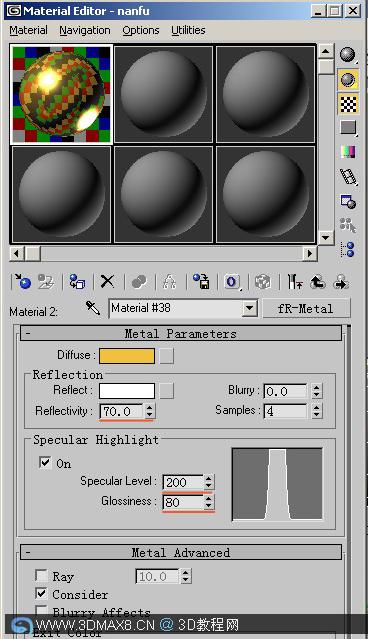Screen dimensions: 368x639
Task: Click the yellow Diffuse color swatch
Action: point(127,356)
